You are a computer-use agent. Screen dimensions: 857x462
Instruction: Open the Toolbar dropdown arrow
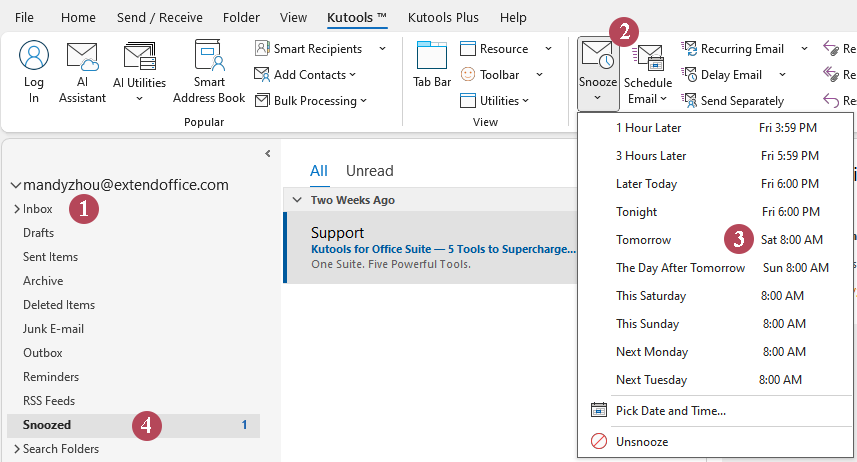coord(539,74)
